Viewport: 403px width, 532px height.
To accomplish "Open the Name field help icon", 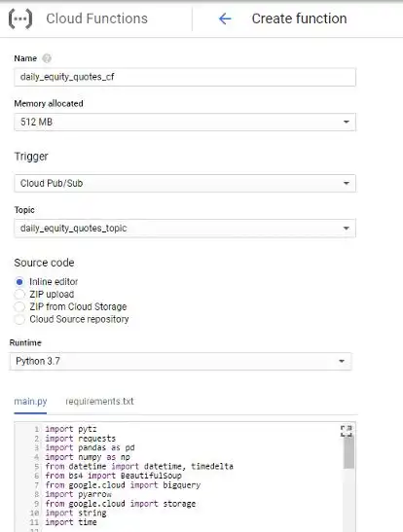I will (47, 58).
